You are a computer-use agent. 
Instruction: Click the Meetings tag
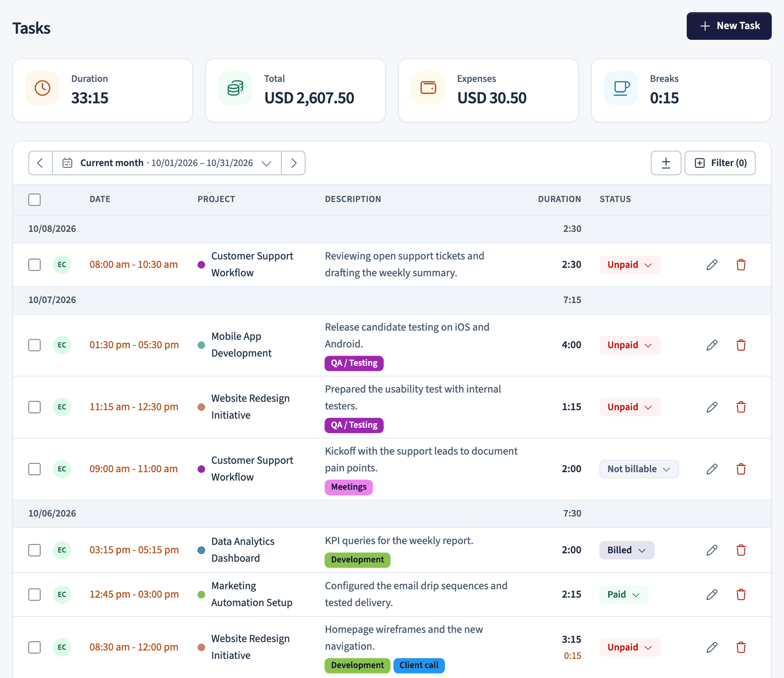[349, 487]
